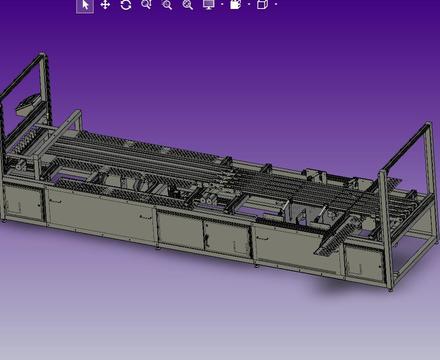Click the cube view orientation icon
The image size is (440, 360).
pyautogui.click(x=262, y=5)
